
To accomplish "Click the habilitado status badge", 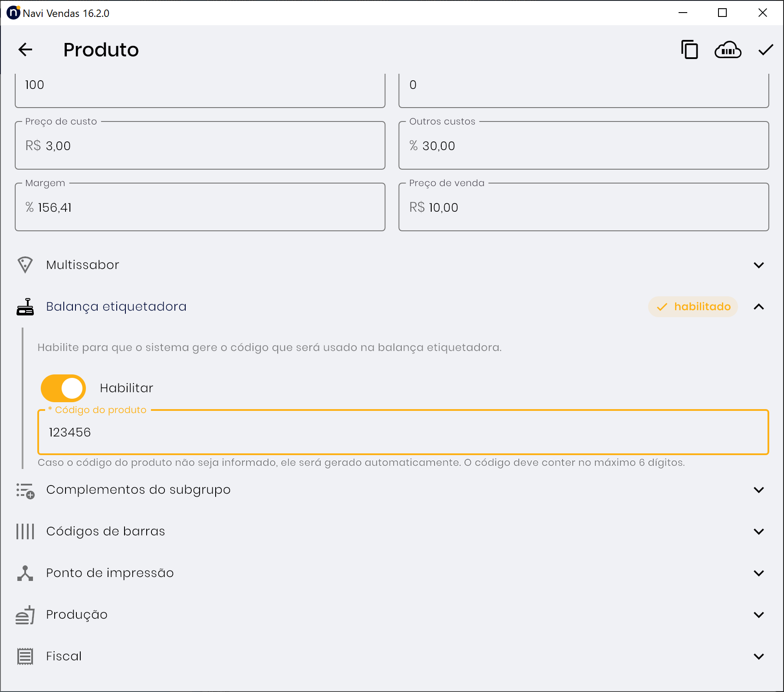I will pyautogui.click(x=693, y=307).
